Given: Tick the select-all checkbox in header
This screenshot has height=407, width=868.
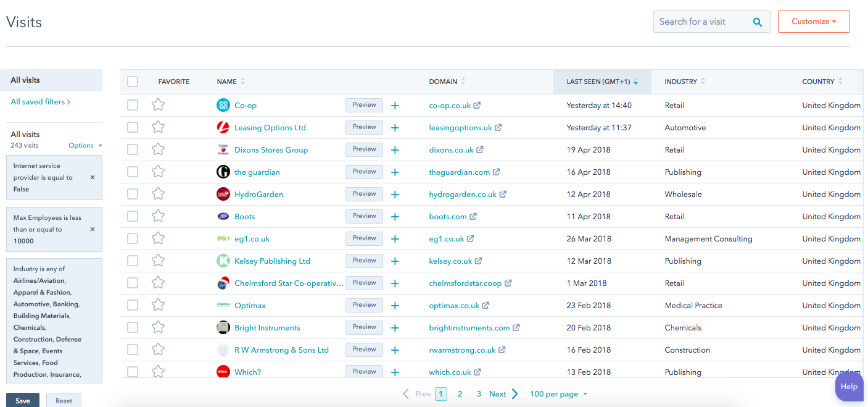Looking at the screenshot, I should click(x=133, y=82).
